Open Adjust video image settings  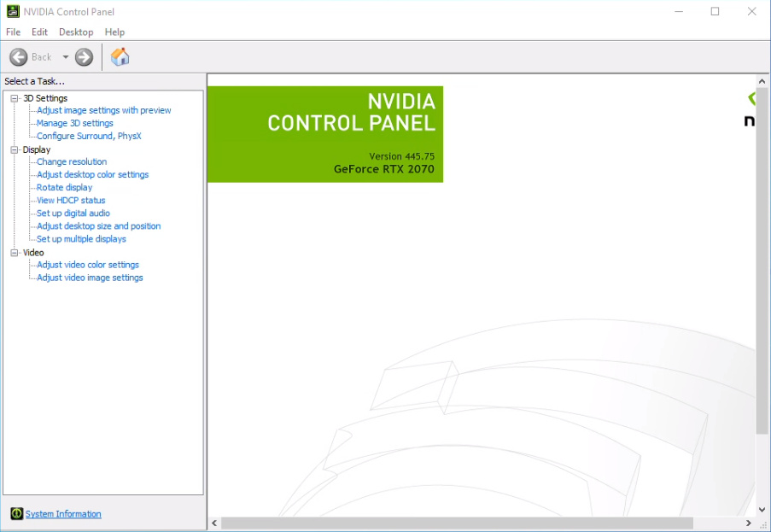tap(90, 278)
